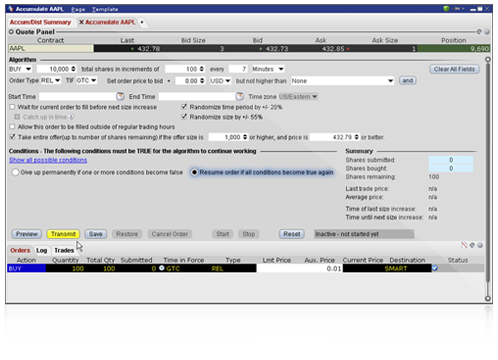Screen dimensions: 498x360
Task: Click the new tab dot icon
Action: (x=142, y=22)
